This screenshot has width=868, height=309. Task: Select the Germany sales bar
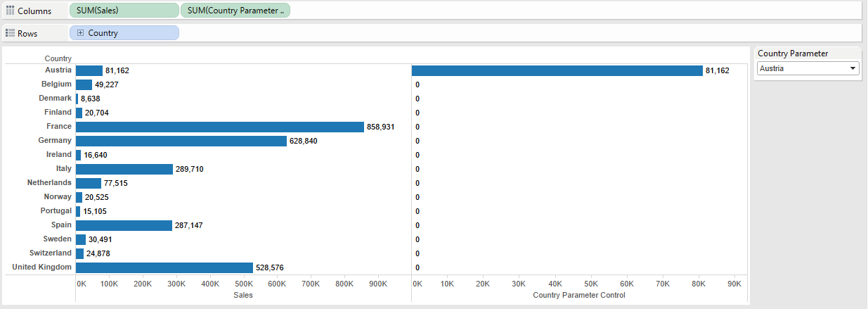pos(181,141)
